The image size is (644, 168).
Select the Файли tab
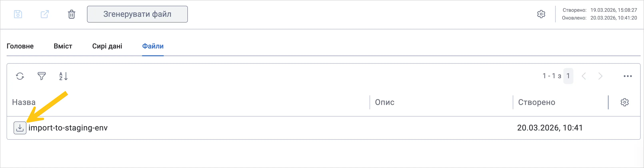153,46
